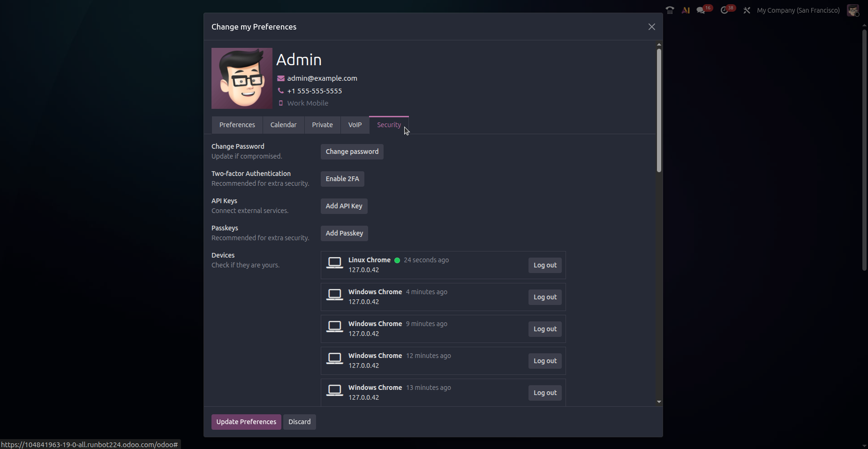Switch to the Preferences tab
The width and height of the screenshot is (868, 449).
(237, 124)
